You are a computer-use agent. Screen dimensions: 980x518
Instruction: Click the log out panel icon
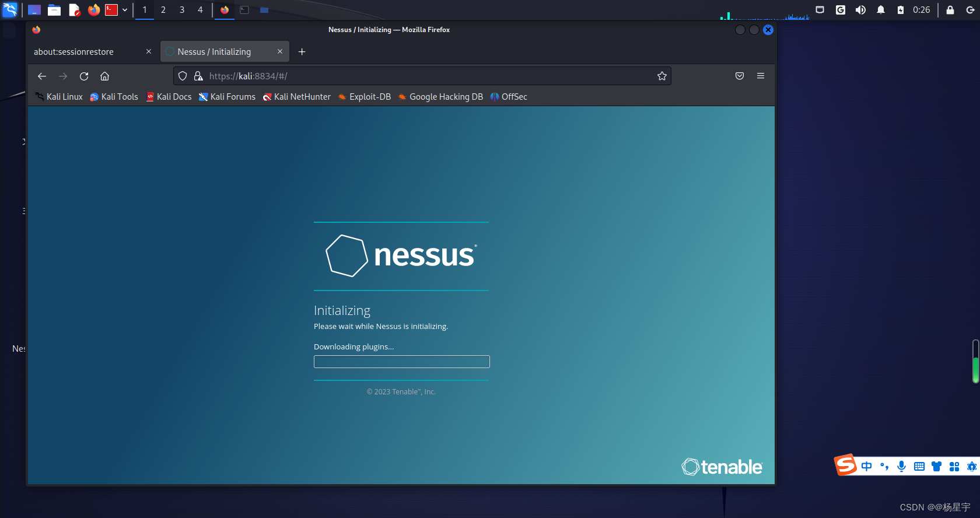tap(971, 10)
